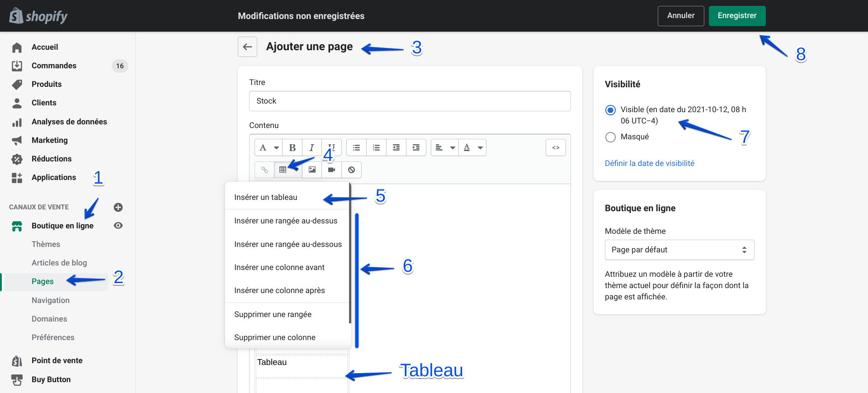Click the insert link icon
The height and width of the screenshot is (393, 868).
(x=264, y=170)
